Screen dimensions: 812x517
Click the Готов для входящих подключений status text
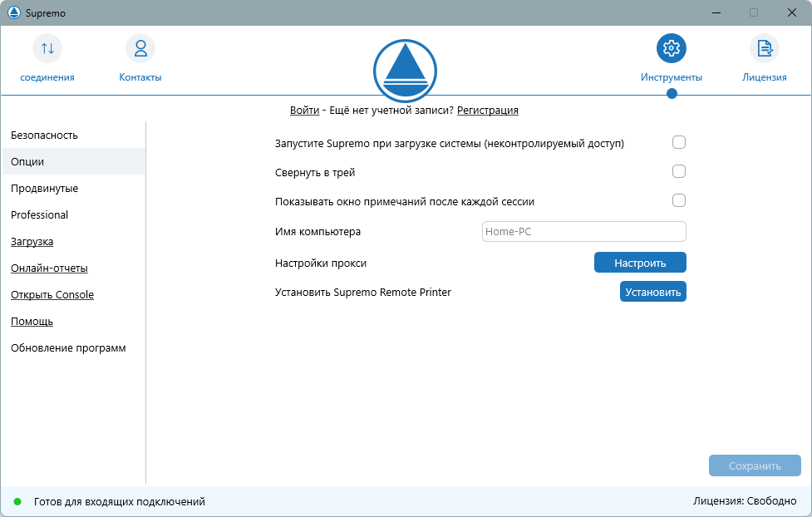[x=120, y=501]
